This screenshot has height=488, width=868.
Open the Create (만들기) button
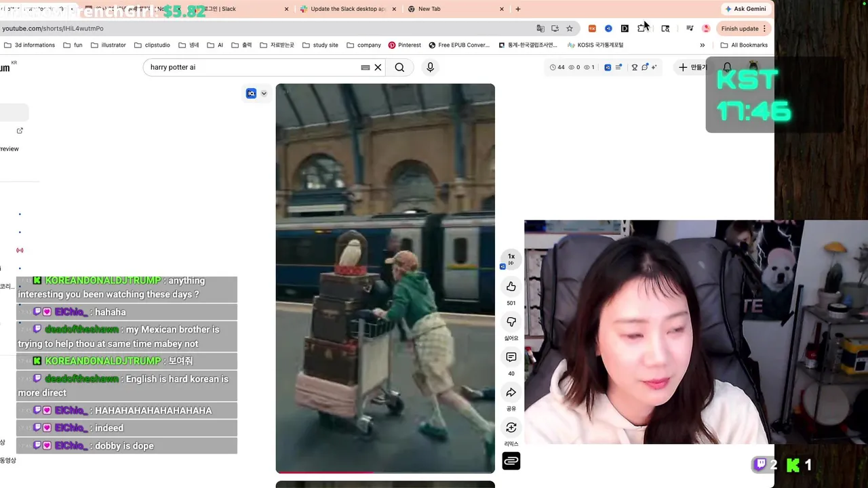click(x=692, y=67)
